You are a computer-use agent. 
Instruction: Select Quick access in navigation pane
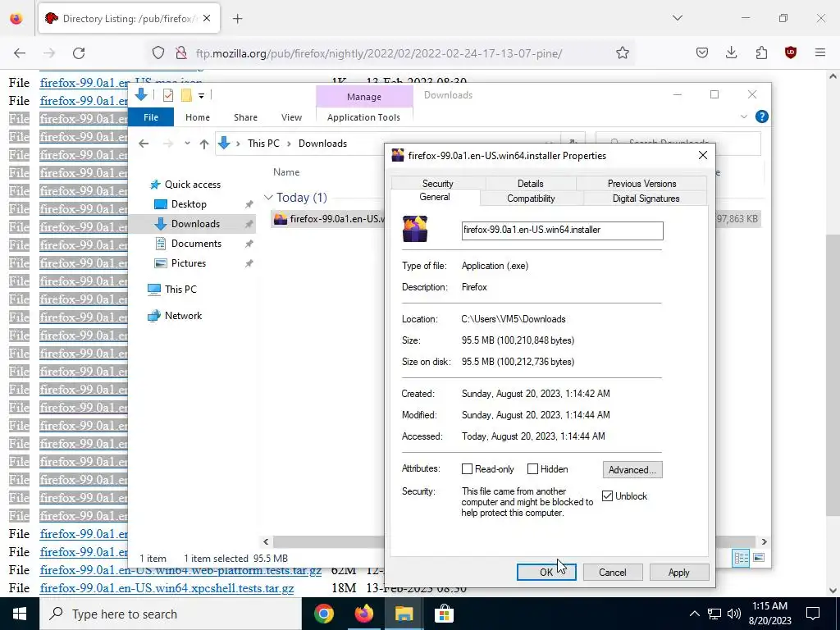[192, 185]
